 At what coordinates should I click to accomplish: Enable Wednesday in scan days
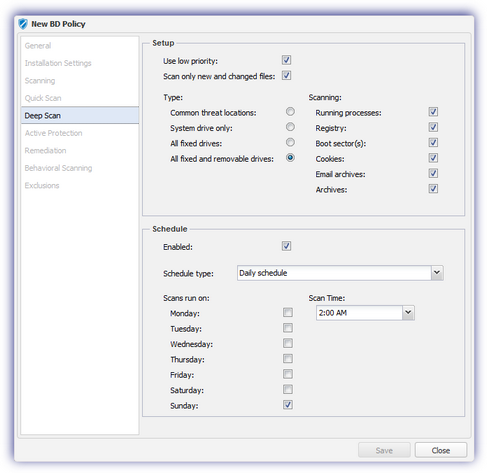click(x=288, y=343)
